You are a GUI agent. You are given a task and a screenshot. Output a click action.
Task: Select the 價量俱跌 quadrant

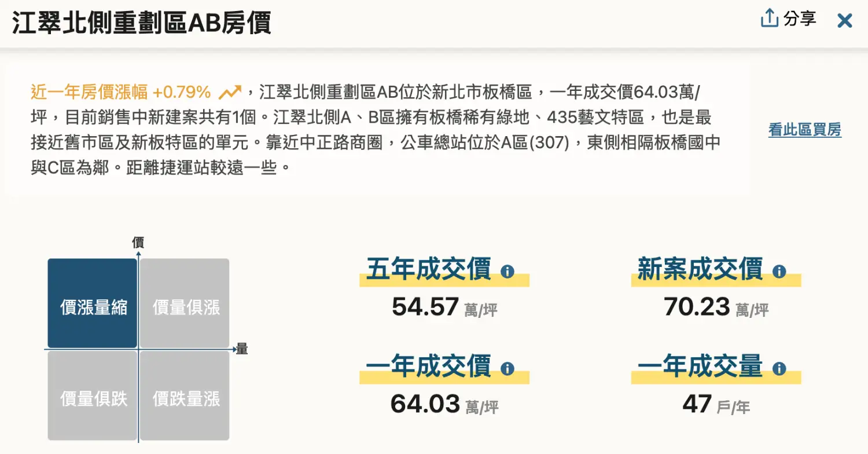93,396
